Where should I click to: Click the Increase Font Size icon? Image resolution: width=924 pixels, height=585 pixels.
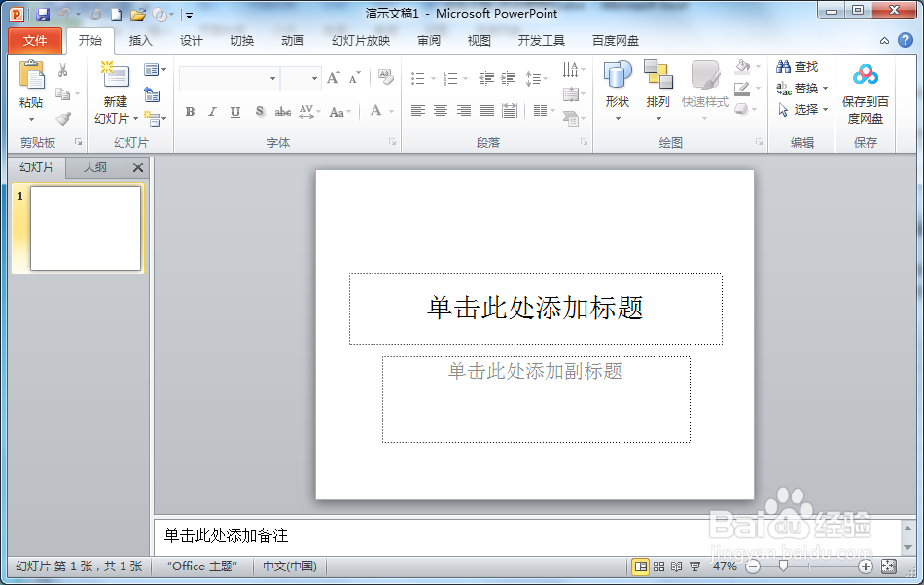tap(333, 78)
